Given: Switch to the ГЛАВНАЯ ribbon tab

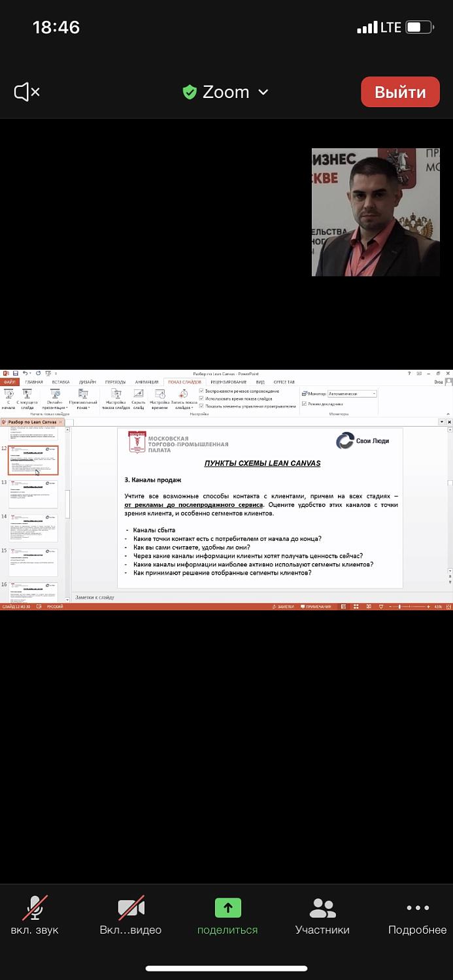Looking at the screenshot, I should (x=34, y=382).
